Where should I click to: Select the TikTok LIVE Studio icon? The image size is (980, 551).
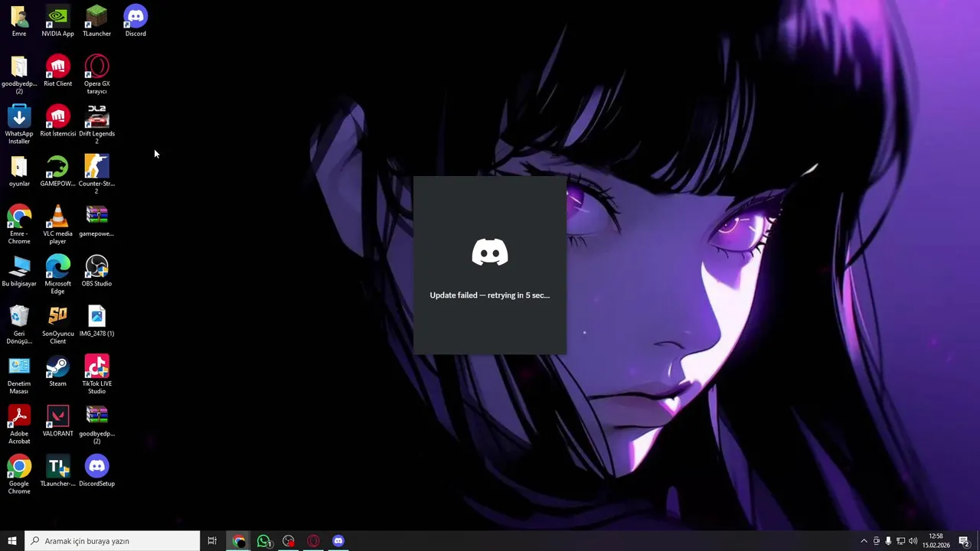tap(96, 374)
